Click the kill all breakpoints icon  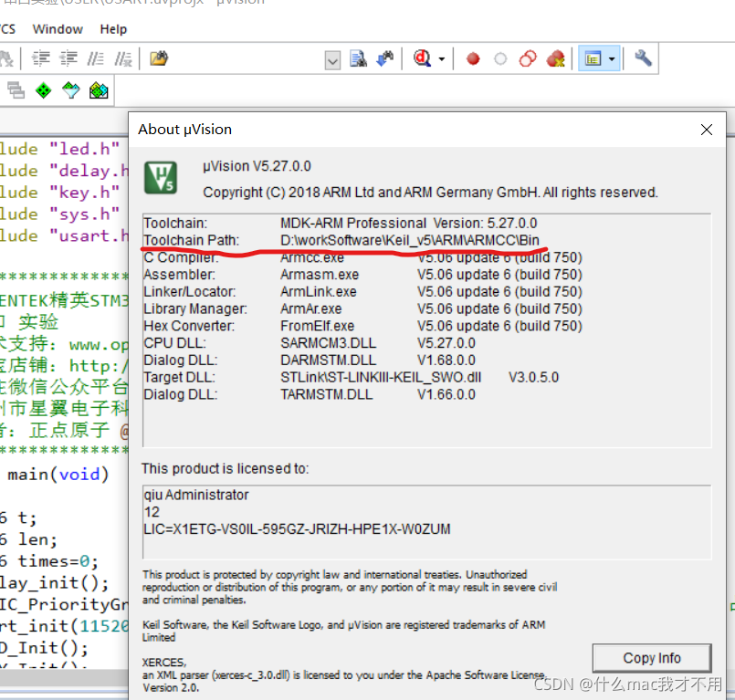[x=555, y=59]
